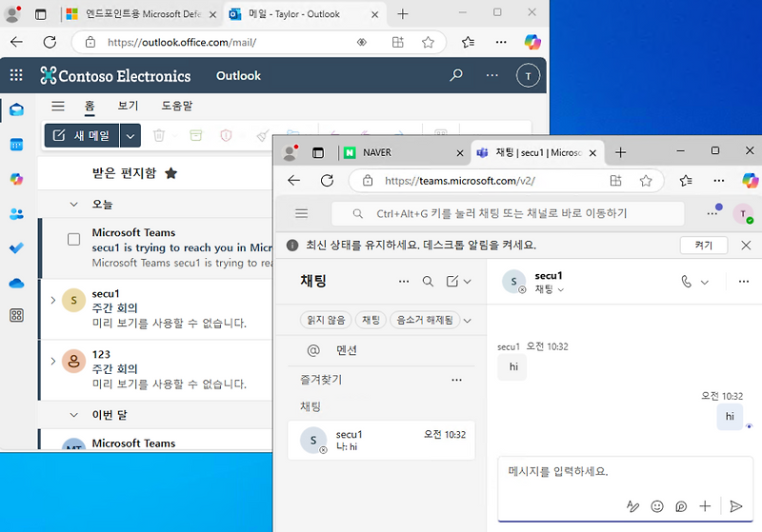Click the 새 메일 button

(82, 136)
